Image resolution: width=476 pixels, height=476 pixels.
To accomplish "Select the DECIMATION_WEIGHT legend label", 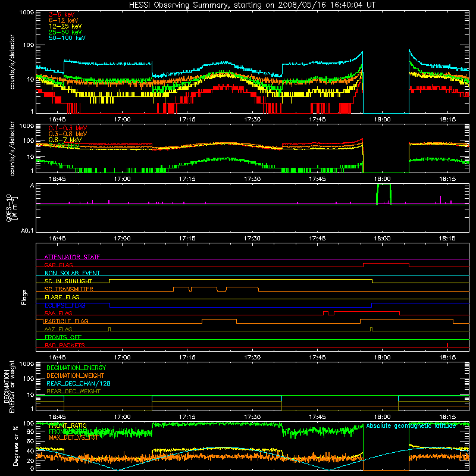I will pos(76,375).
